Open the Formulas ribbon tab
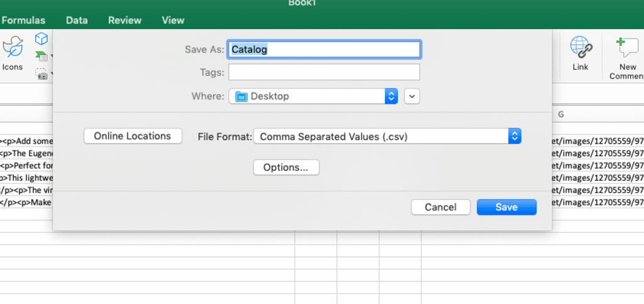The height and width of the screenshot is (304, 644). (24, 20)
